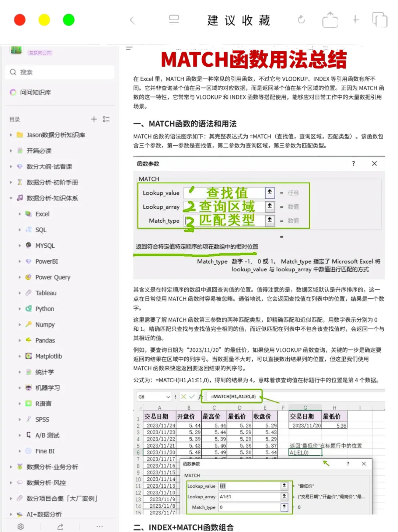Open the SQL section
Screen dimensions: 398x532
coord(41,230)
